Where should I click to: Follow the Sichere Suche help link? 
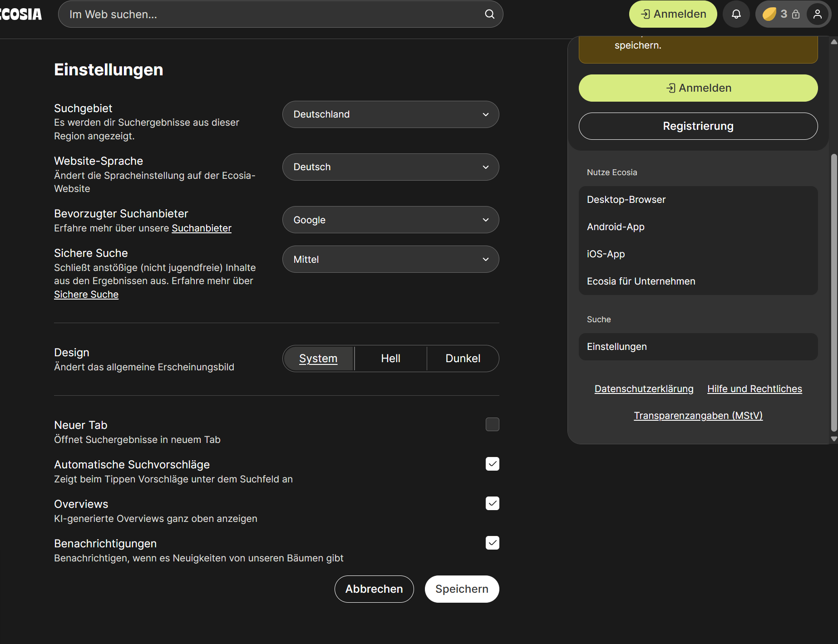[x=86, y=295]
